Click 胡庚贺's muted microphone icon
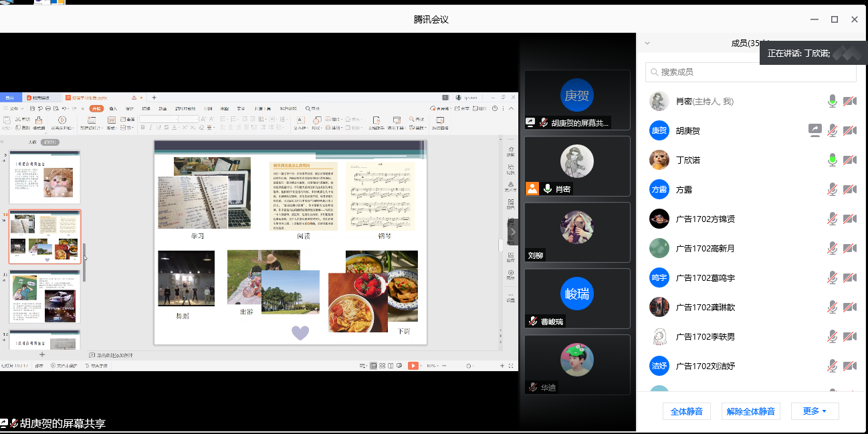The width and height of the screenshot is (868, 434). 832,130
